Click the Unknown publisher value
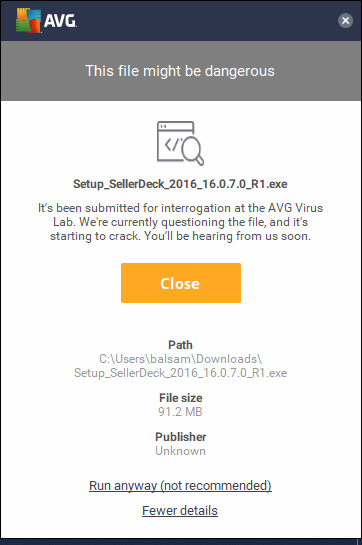Image resolution: width=362 pixels, height=545 pixels. pos(180,451)
